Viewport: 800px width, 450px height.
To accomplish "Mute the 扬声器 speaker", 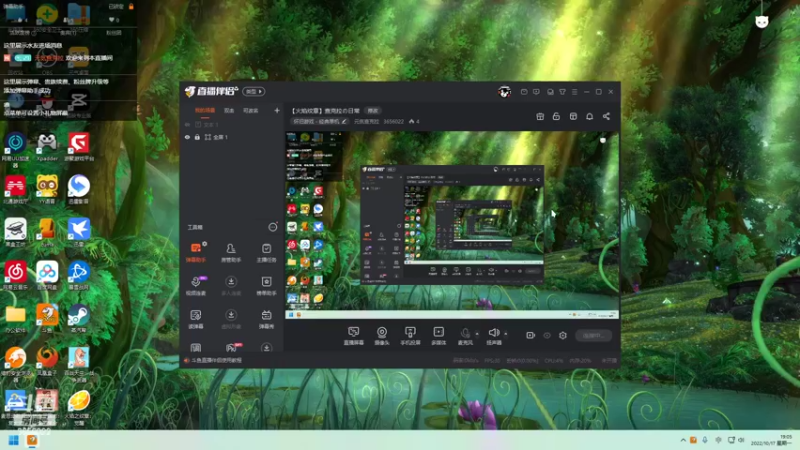I will point(493,336).
